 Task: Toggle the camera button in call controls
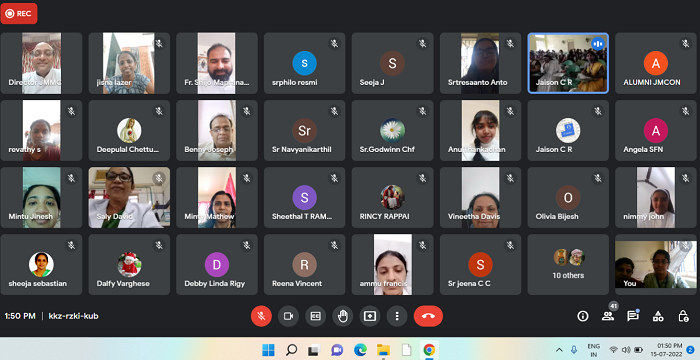288,316
